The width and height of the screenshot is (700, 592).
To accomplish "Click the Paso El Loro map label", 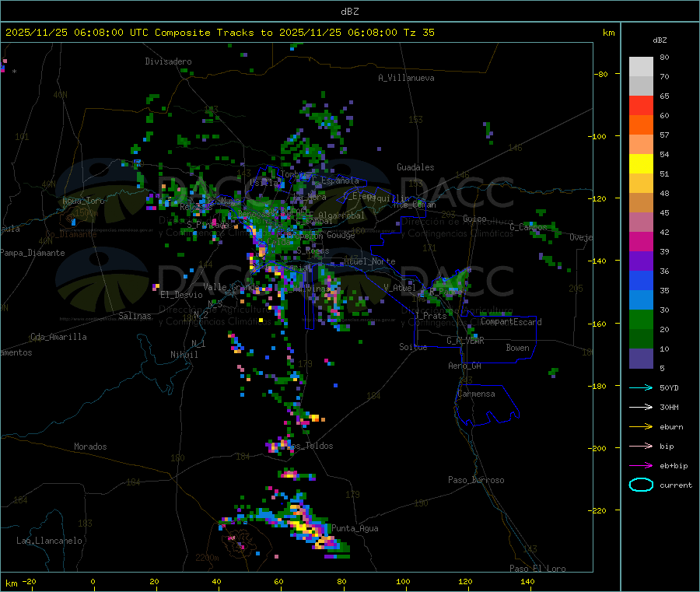I will (x=538, y=569).
